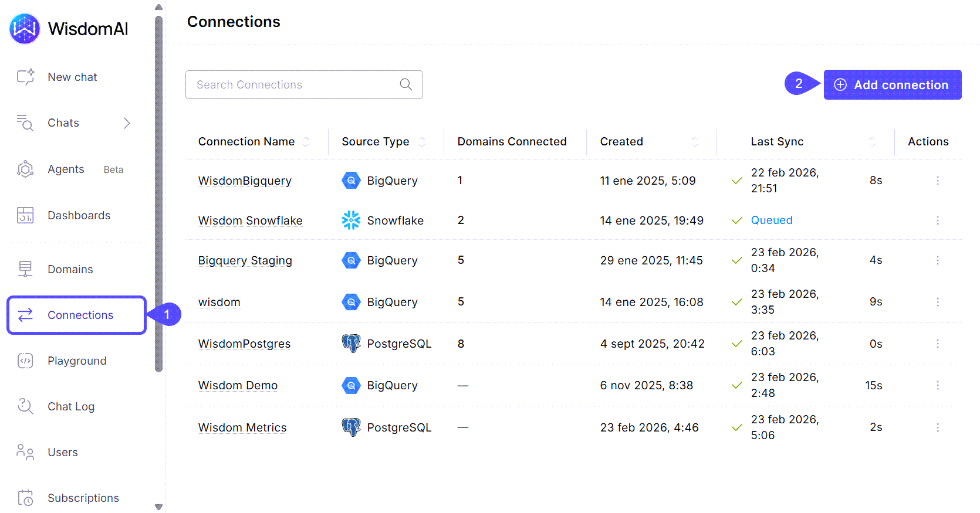Viewport: 980px width, 513px height.
Task: Open the WisdomBigquery connection link
Action: point(245,181)
